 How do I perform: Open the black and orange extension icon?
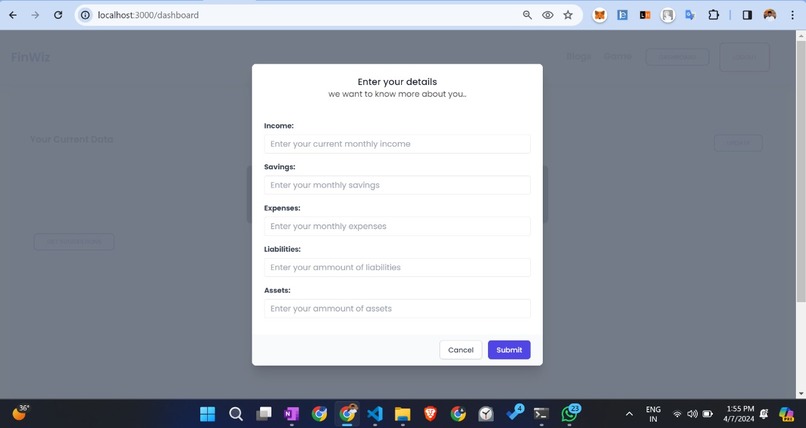click(645, 15)
